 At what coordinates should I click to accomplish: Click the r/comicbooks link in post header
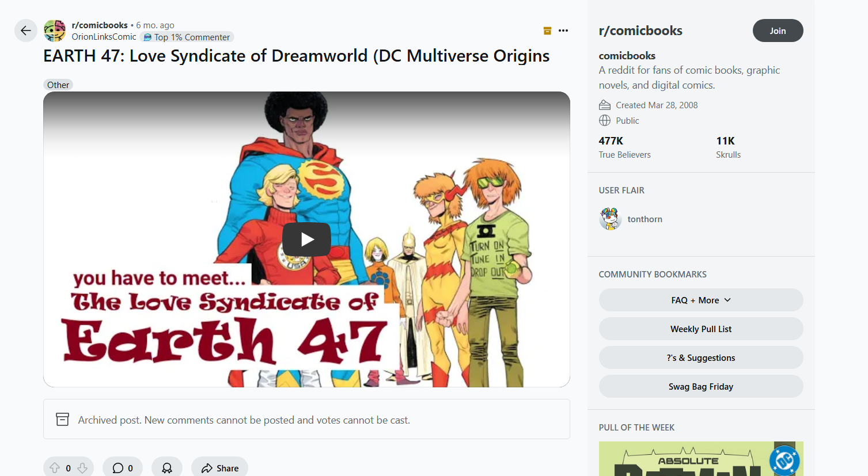[100, 25]
